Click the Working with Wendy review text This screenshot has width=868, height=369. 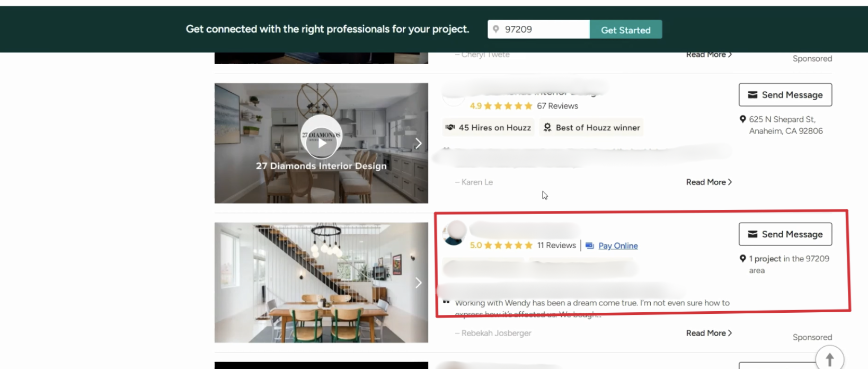pos(592,308)
